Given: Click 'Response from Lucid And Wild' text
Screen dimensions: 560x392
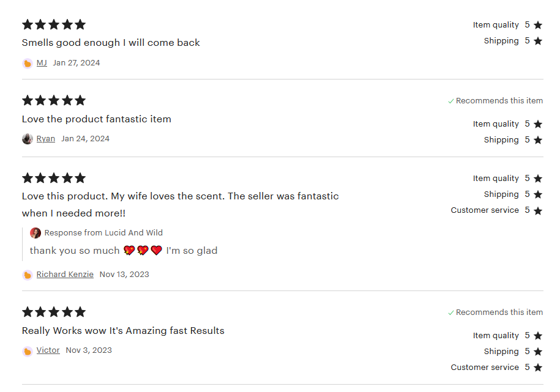Looking at the screenshot, I should (103, 233).
